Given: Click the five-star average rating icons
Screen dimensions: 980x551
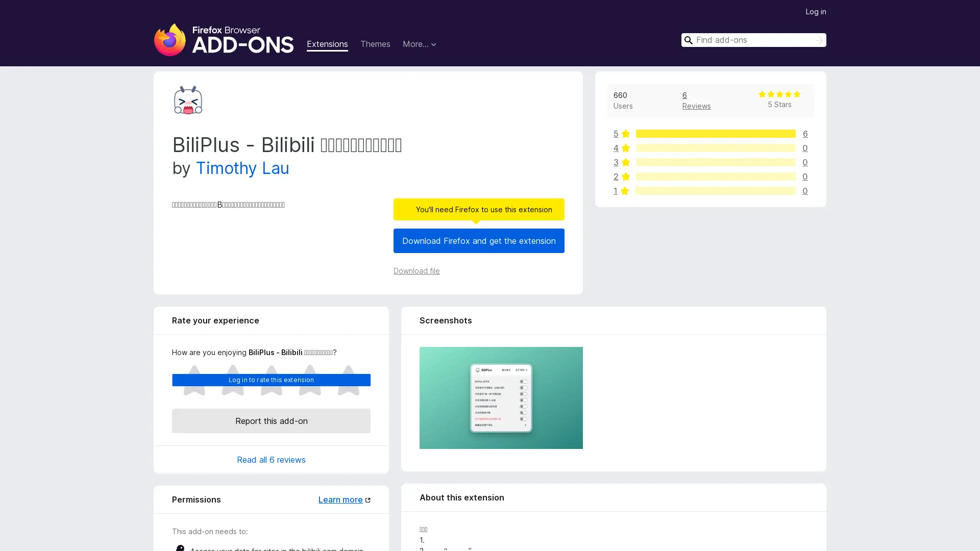Looking at the screenshot, I should click(x=779, y=94).
